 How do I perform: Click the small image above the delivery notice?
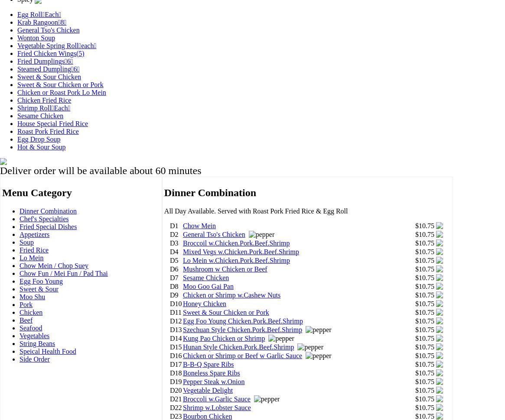(x=3, y=162)
